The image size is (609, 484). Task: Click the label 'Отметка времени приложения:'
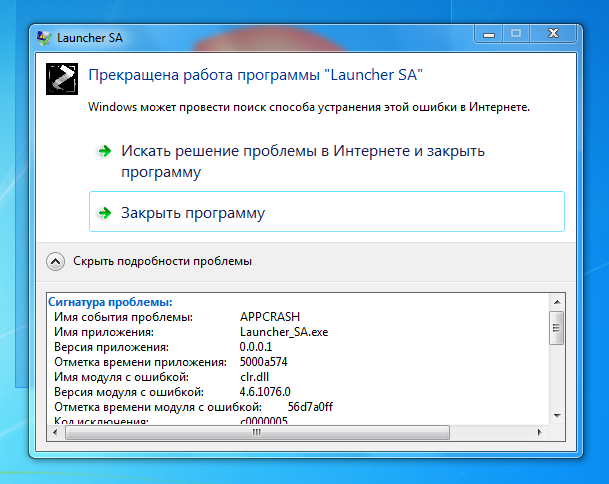coord(140,362)
